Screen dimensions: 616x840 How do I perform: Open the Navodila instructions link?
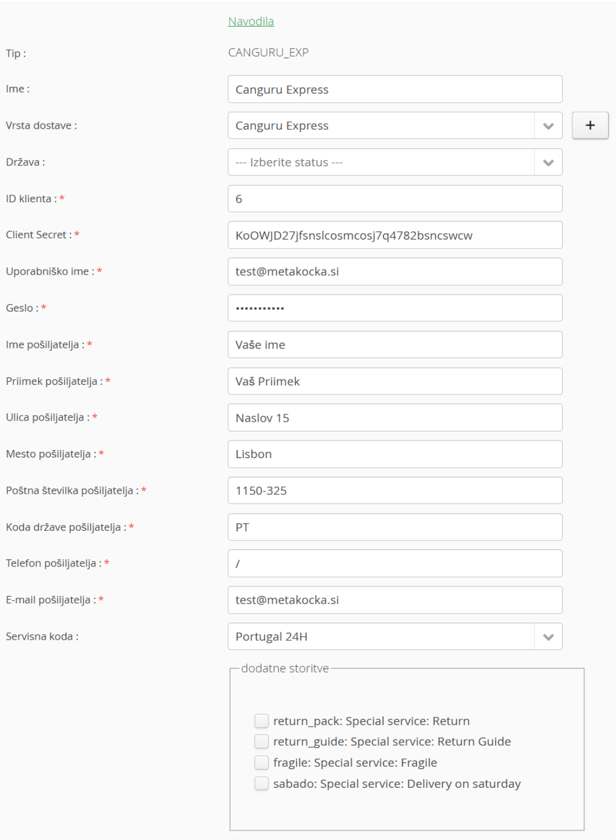(251, 22)
